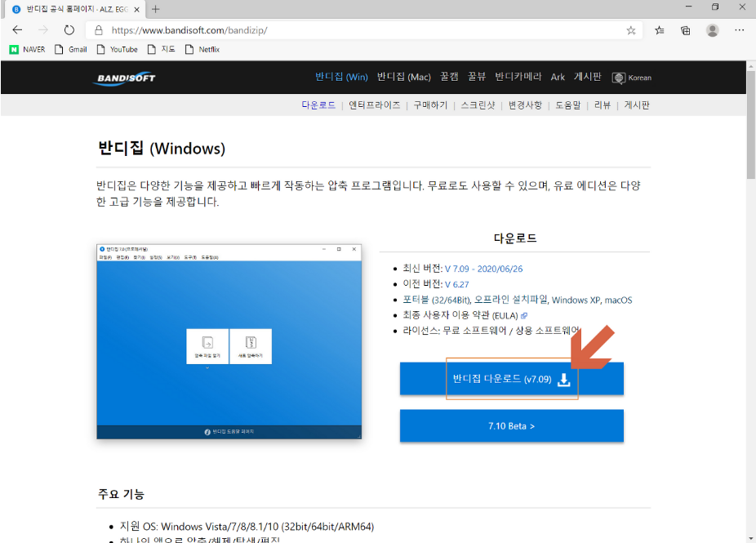Screen dimensions: 756x543
Task: Open the browser settings ellipsis menu
Action: coord(739,30)
